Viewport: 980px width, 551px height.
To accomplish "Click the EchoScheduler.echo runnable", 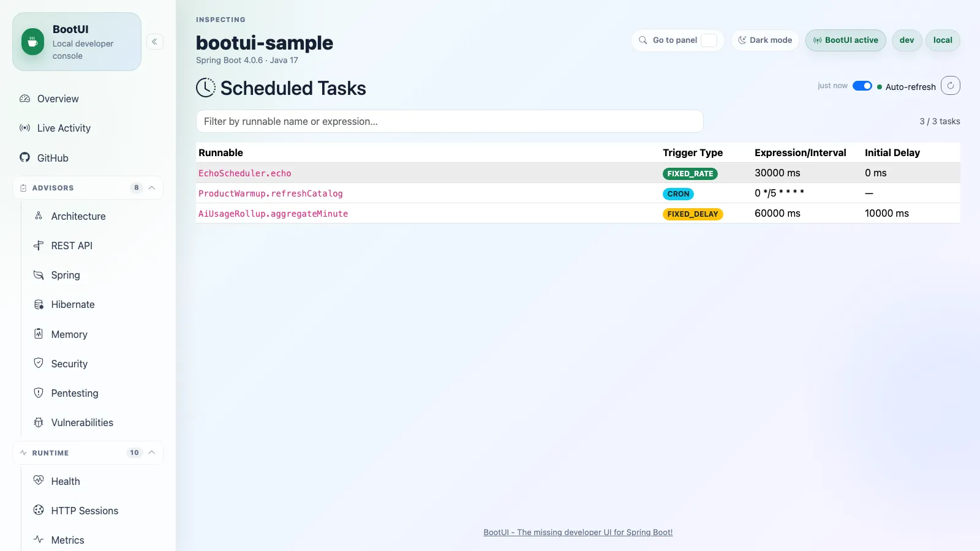I will pos(245,173).
